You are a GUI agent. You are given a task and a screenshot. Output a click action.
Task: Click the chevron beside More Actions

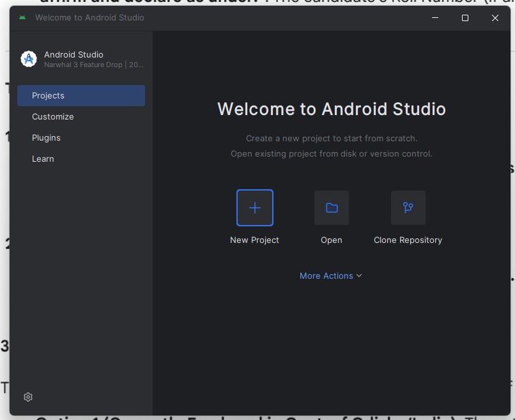pyautogui.click(x=359, y=276)
